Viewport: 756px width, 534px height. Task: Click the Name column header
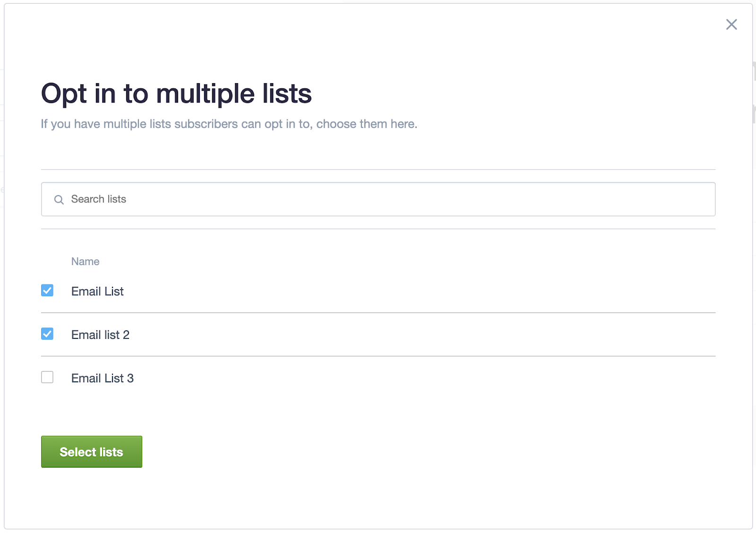pos(85,262)
